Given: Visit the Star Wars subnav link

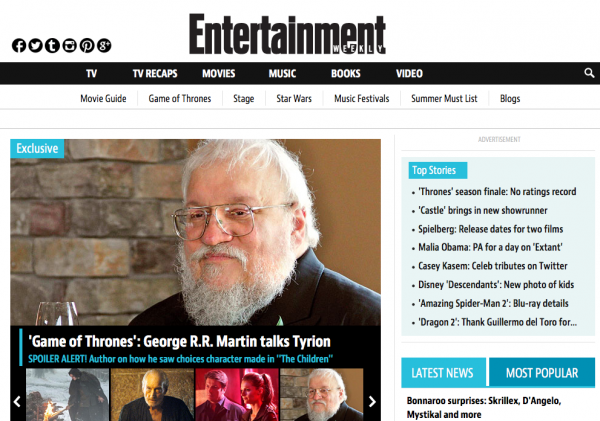Looking at the screenshot, I should point(294,99).
